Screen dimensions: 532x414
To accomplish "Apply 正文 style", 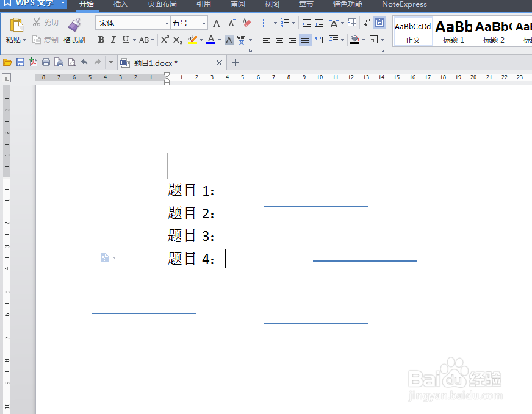I will (x=413, y=32).
